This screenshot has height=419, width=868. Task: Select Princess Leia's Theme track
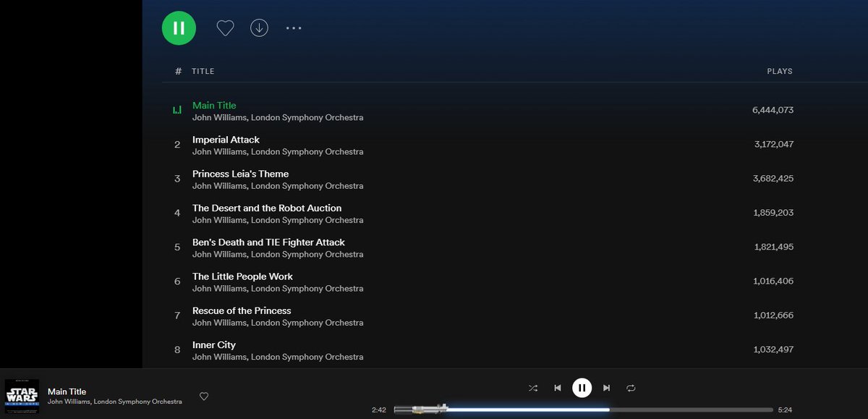point(240,174)
